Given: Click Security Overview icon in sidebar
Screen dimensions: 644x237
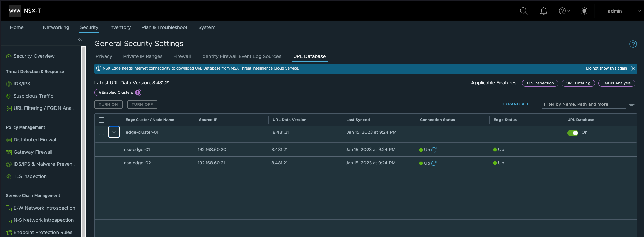Looking at the screenshot, I should tap(9, 56).
